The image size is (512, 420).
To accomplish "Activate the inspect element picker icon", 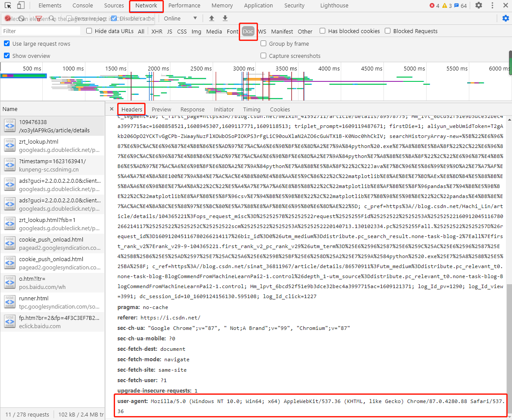I will (x=8, y=6).
